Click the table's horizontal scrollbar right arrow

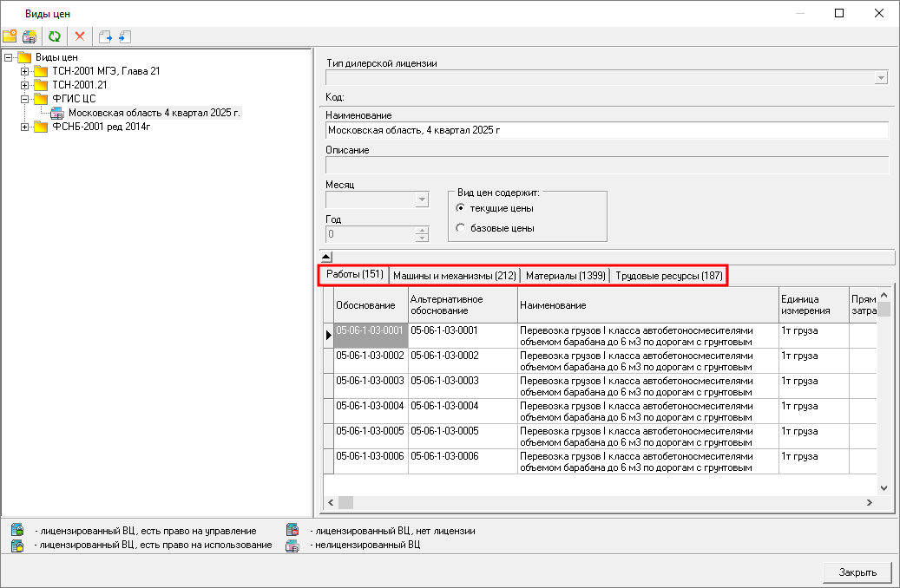869,502
